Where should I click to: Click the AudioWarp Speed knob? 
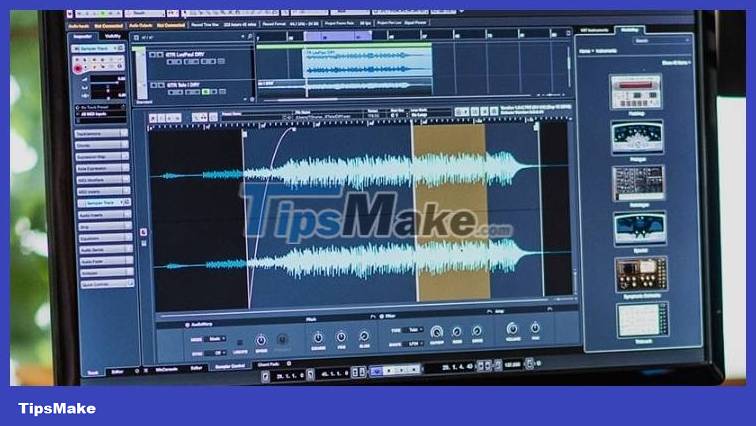261,340
